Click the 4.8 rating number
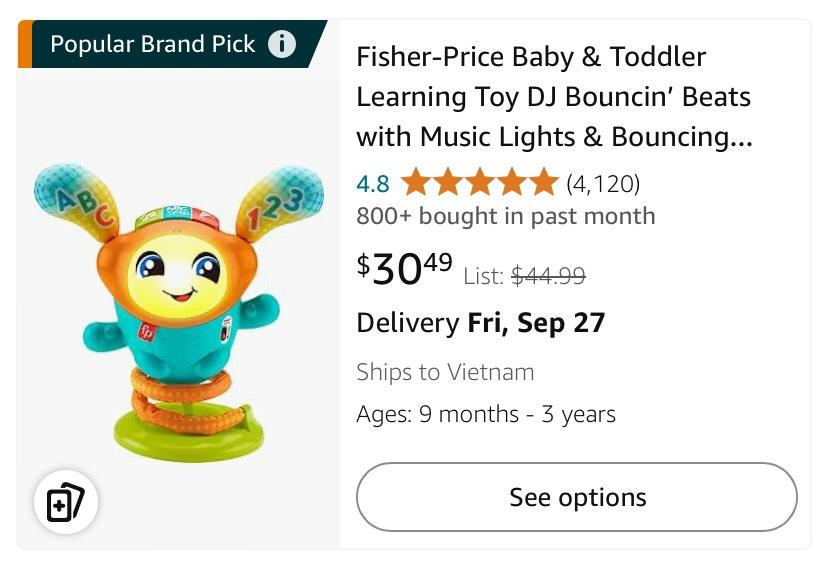Screen dimensions: 828x563 pos(372,184)
